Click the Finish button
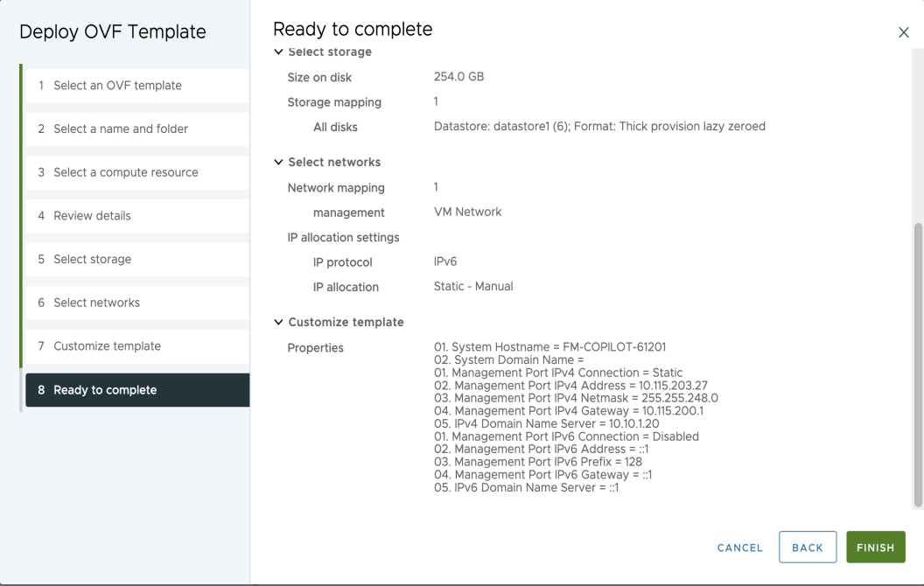The width and height of the screenshot is (924, 586). pos(875,548)
